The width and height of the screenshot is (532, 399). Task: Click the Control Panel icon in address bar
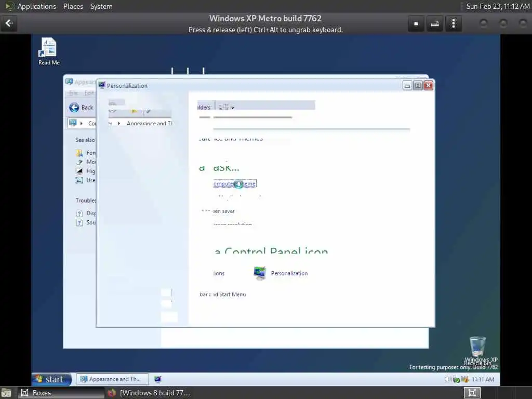pos(73,123)
